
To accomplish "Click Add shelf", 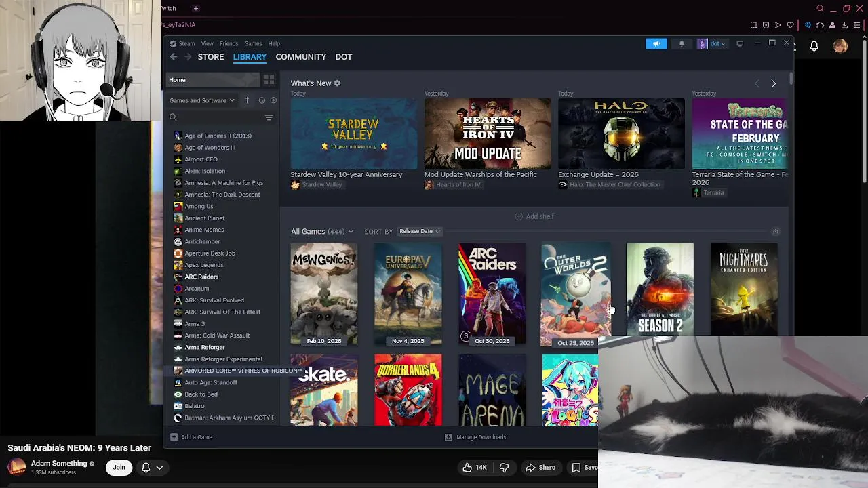I will coord(534,216).
